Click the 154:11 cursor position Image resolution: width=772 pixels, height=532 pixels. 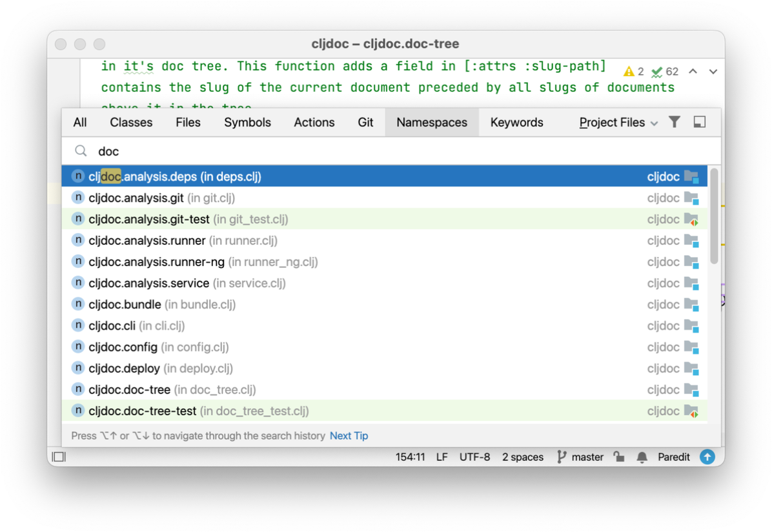410,457
